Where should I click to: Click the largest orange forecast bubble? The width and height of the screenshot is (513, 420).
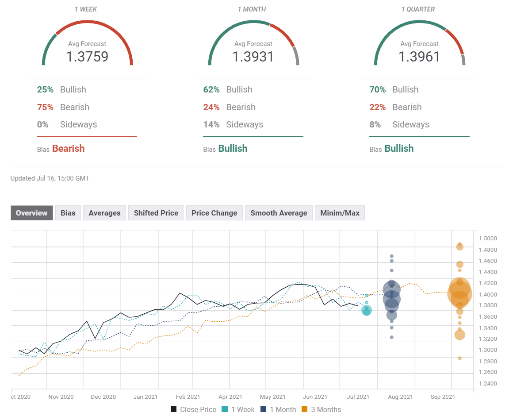pos(460,293)
